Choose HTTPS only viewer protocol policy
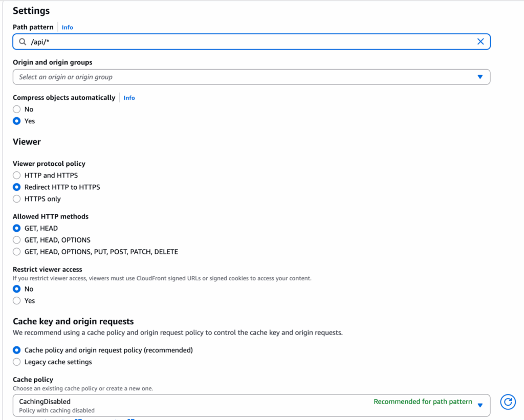524x420 pixels. 17,199
